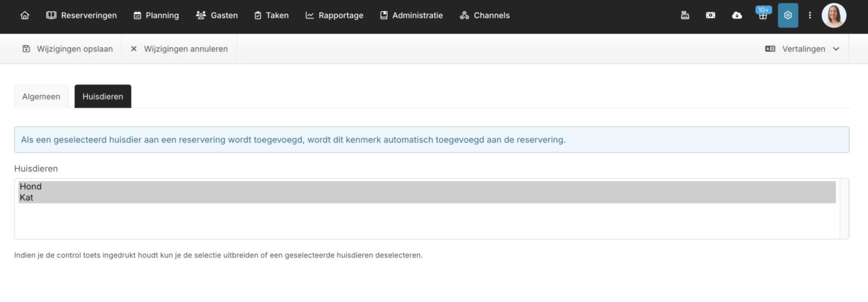868x302 pixels.
Task: Open the Taken menu
Action: point(271,16)
